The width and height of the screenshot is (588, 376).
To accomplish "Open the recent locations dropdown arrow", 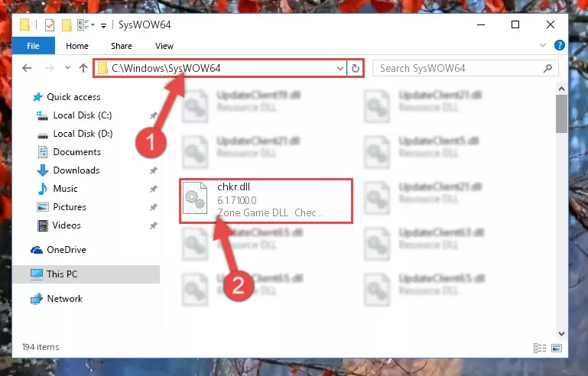I will 67,68.
